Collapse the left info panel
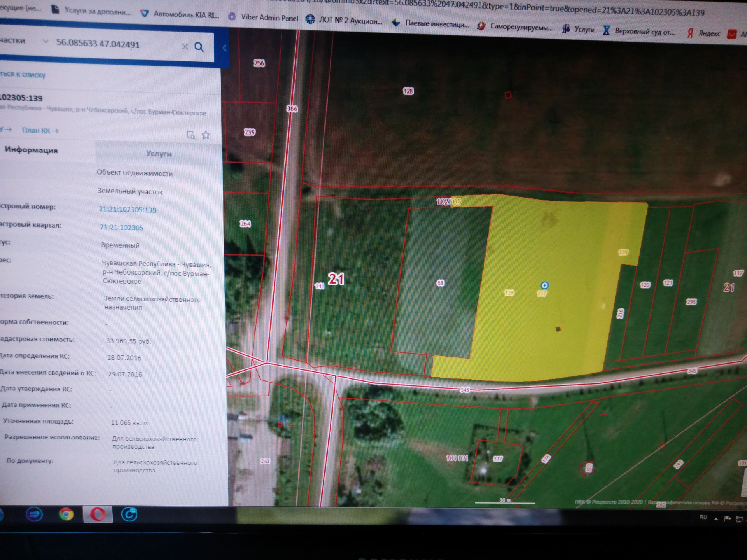The image size is (747, 560). click(x=224, y=48)
